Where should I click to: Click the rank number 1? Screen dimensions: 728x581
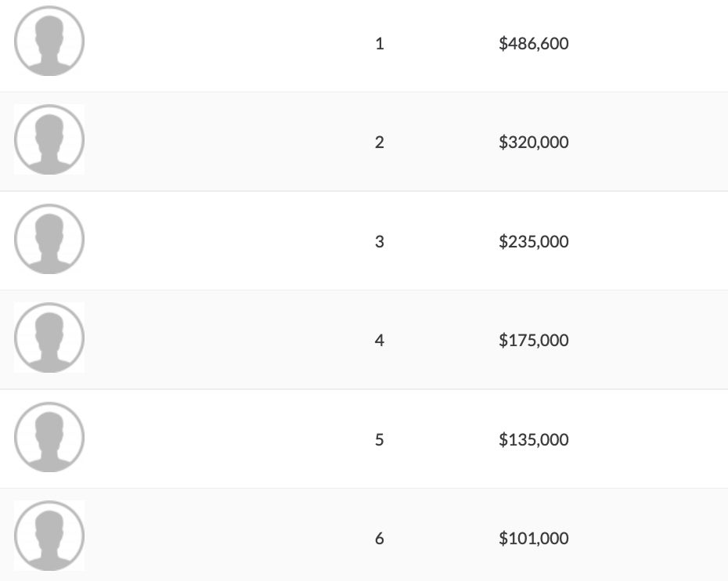pyautogui.click(x=380, y=44)
